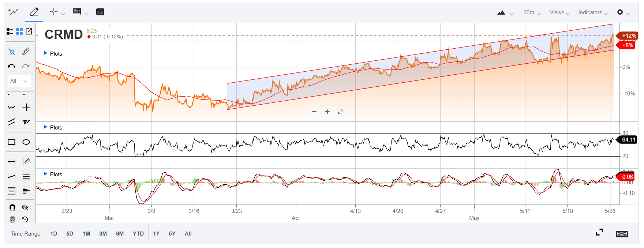Select the crosshair plus drawing tool
Image resolution: width=644 pixels, height=248 pixels.
point(26,108)
